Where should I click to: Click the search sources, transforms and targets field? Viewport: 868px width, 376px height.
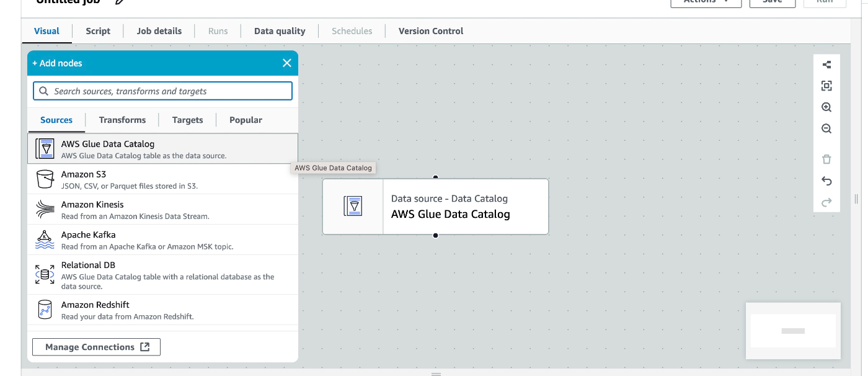[162, 91]
